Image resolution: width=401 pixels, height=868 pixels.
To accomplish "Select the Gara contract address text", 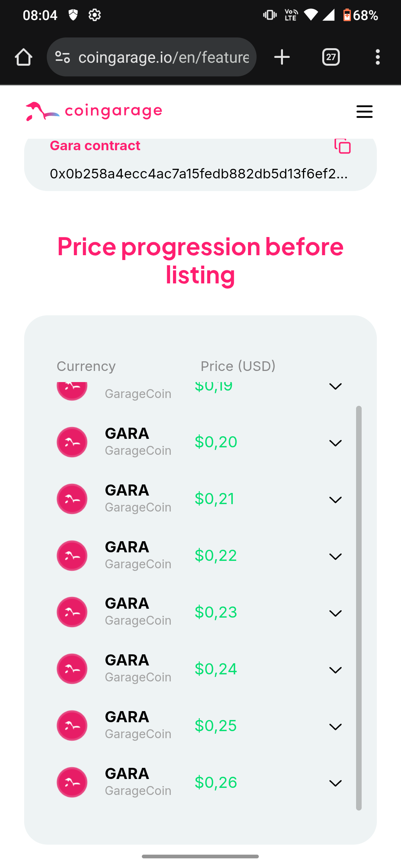I will [199, 174].
